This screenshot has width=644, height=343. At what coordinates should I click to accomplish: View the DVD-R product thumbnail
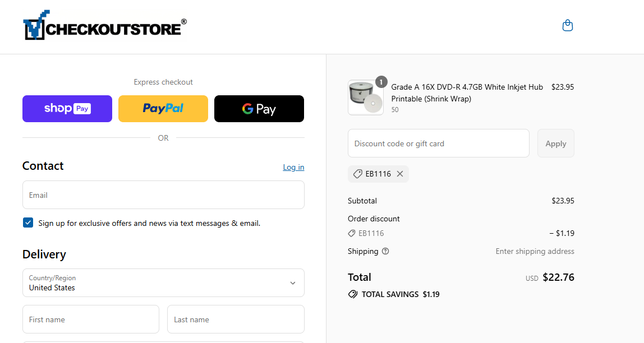pyautogui.click(x=365, y=97)
